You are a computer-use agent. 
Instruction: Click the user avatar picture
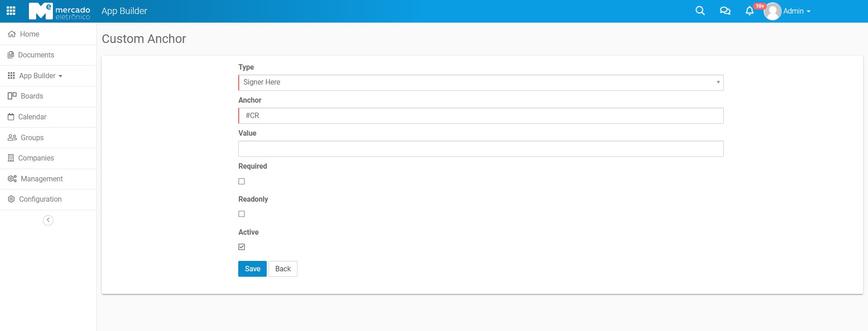[x=772, y=11]
